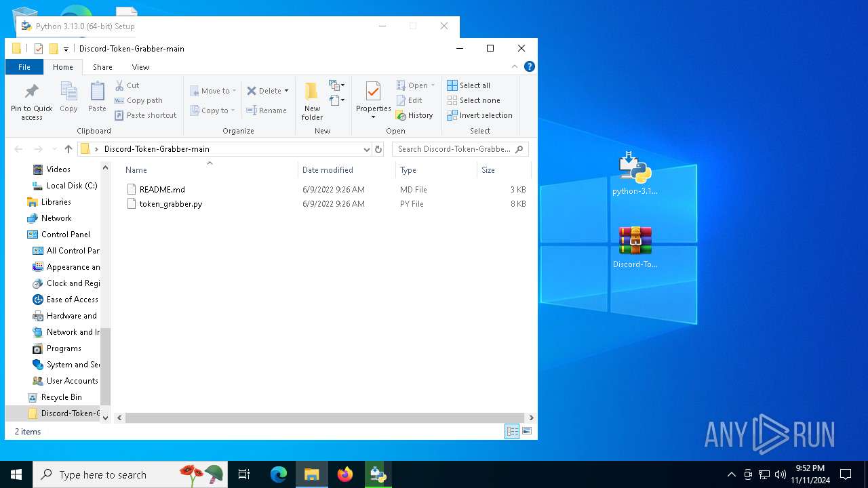Click Copy path in ribbon

pyautogui.click(x=138, y=100)
